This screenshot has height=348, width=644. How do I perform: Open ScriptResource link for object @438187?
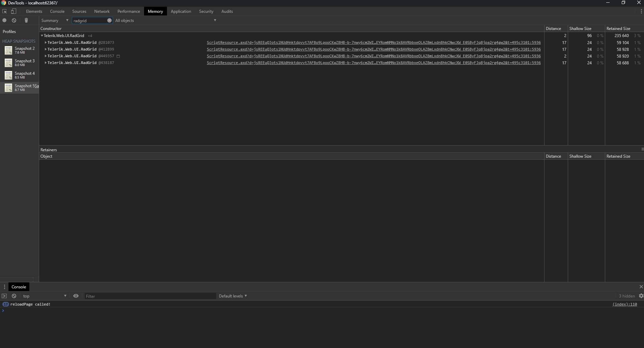click(374, 63)
